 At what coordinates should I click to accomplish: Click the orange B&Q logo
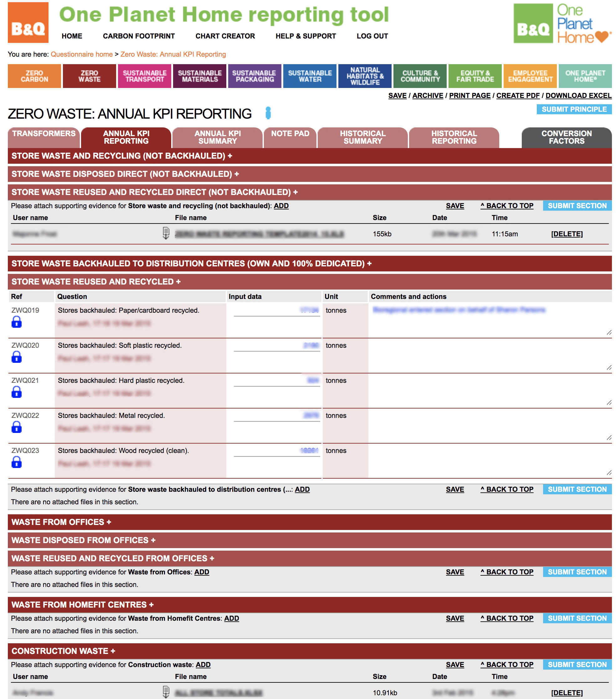[28, 23]
